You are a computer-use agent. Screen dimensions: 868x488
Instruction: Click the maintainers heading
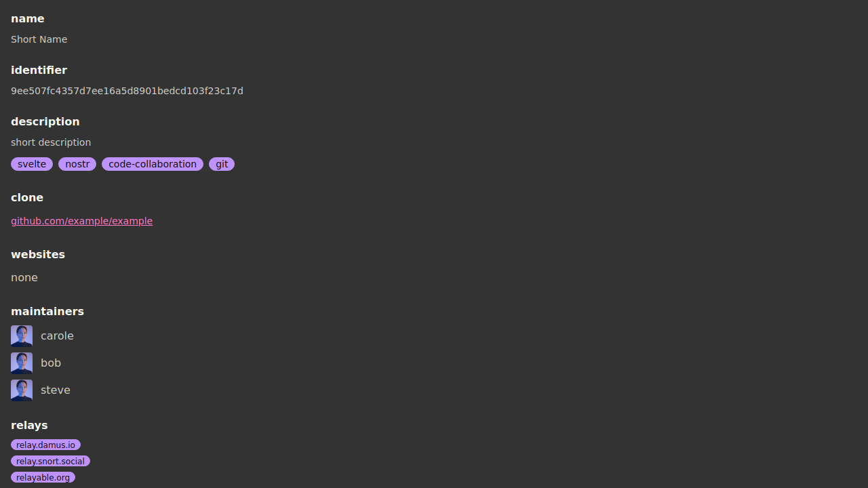click(47, 311)
